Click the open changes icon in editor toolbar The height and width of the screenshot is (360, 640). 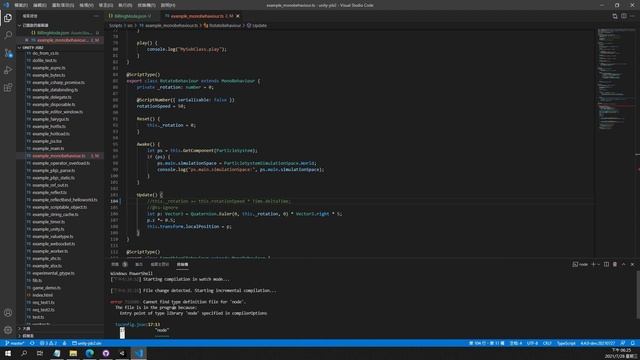615,16
